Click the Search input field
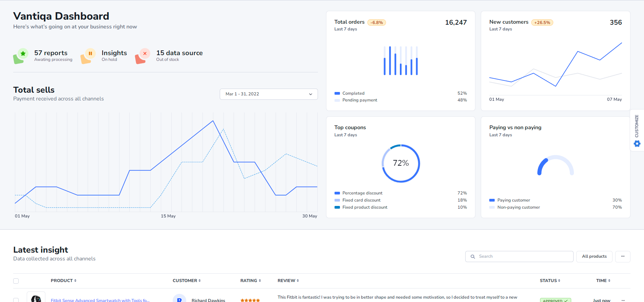Screen dimensions: 644x302 (x=519, y=256)
